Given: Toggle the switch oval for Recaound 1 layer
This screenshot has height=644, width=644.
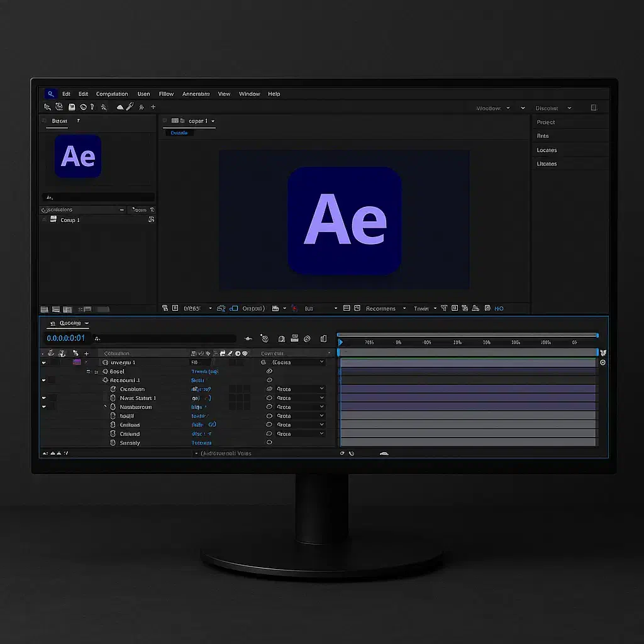Looking at the screenshot, I should pyautogui.click(x=269, y=380).
